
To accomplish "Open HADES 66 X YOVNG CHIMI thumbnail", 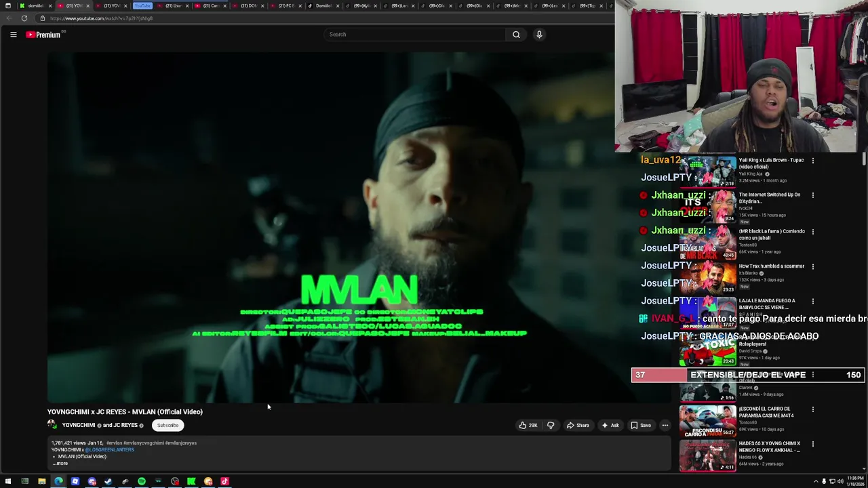I will 708,455.
